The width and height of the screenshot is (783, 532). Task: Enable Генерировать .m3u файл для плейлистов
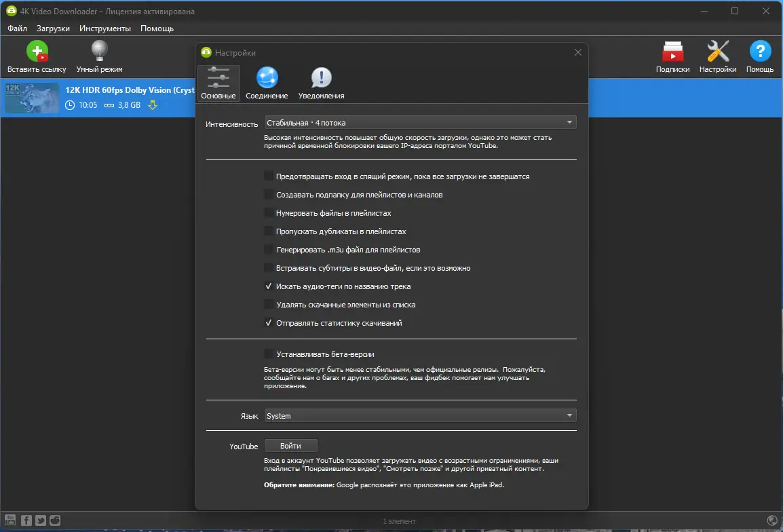pos(269,250)
